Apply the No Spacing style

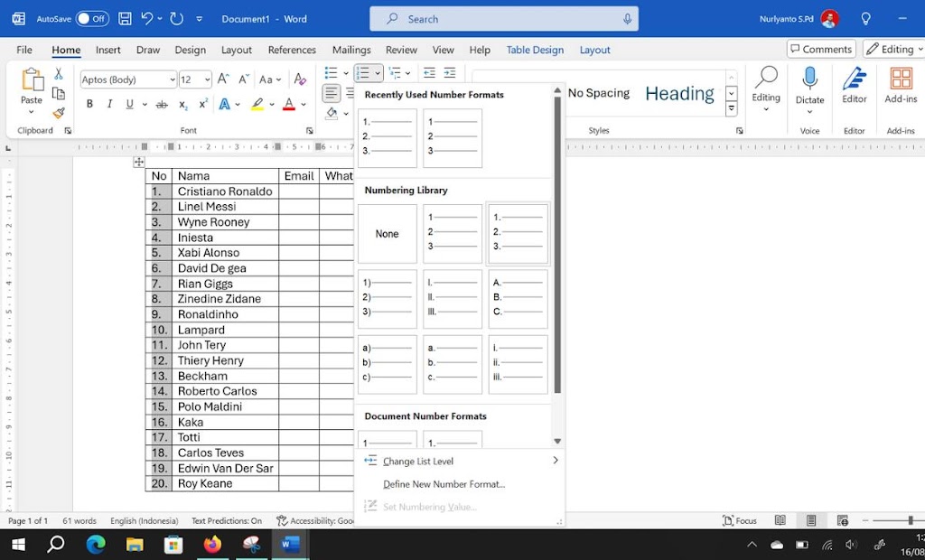tap(598, 93)
